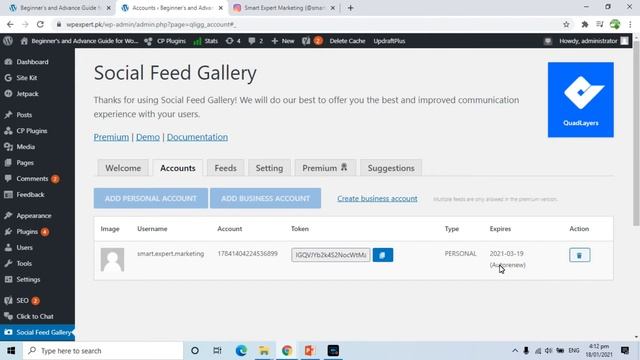The width and height of the screenshot is (640, 360).
Task: Click Delete Cache in admin bar
Action: coord(347,41)
